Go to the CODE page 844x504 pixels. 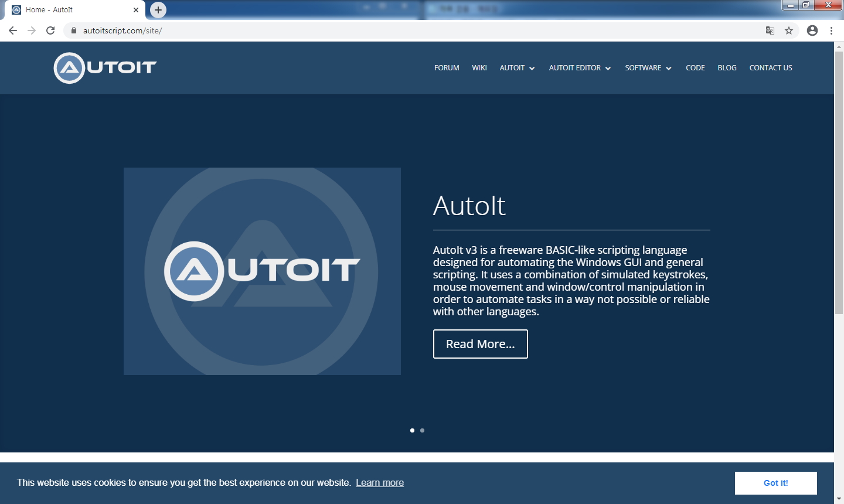[695, 68]
